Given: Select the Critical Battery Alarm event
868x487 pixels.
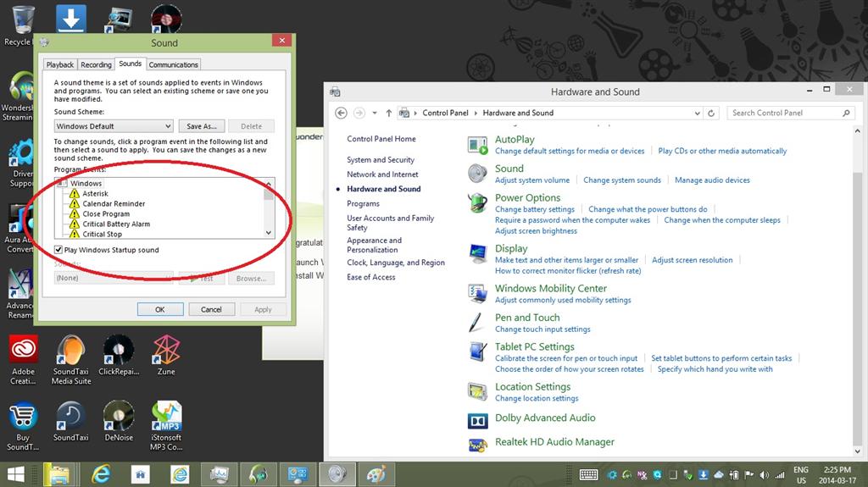Looking at the screenshot, I should pyautogui.click(x=116, y=224).
